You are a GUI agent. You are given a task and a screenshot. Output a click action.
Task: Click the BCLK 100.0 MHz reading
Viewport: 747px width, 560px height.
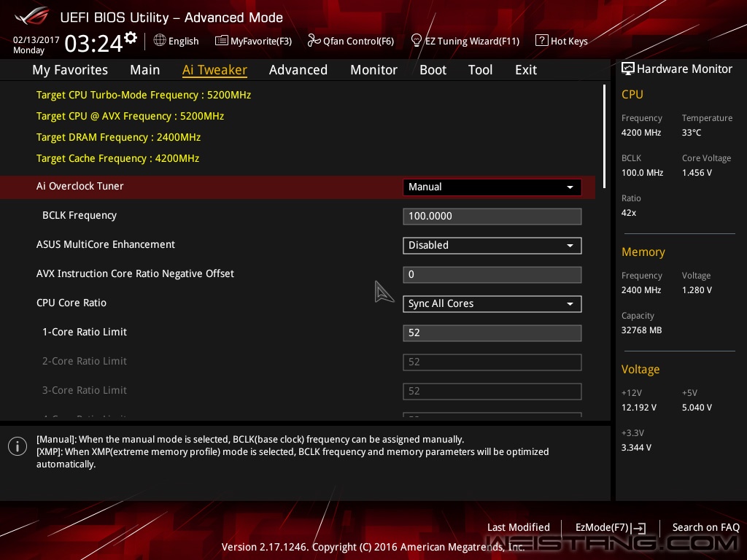(x=642, y=173)
